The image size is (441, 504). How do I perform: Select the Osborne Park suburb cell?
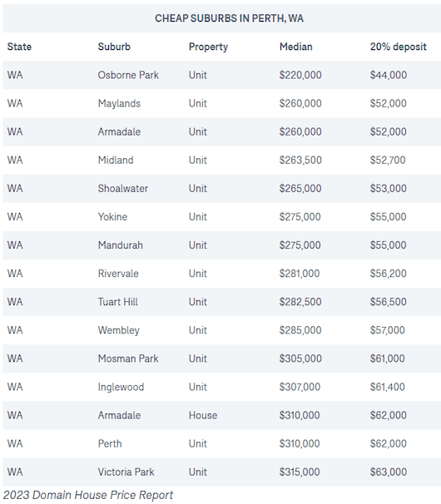click(x=128, y=75)
